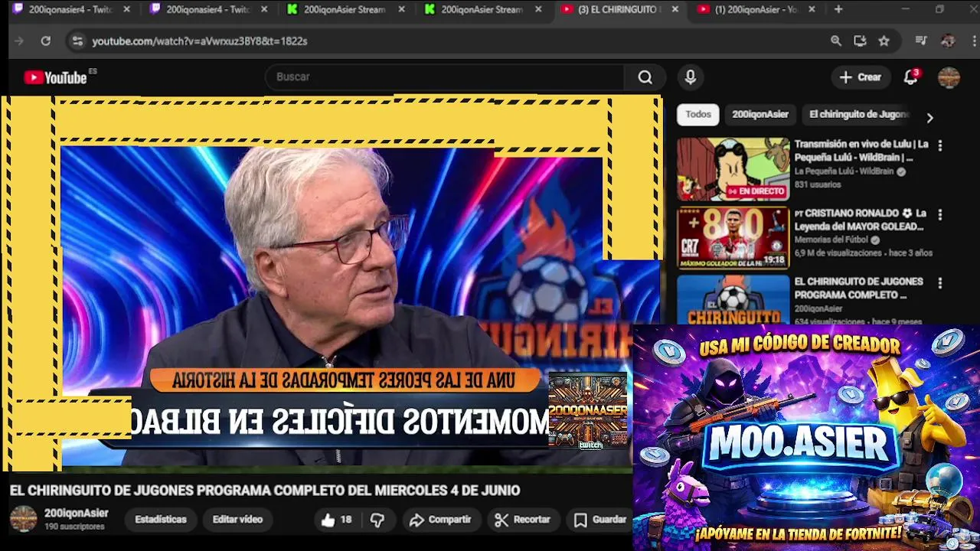Open options for El Chiringuito programa completo
The height and width of the screenshot is (551, 980).
point(940,283)
